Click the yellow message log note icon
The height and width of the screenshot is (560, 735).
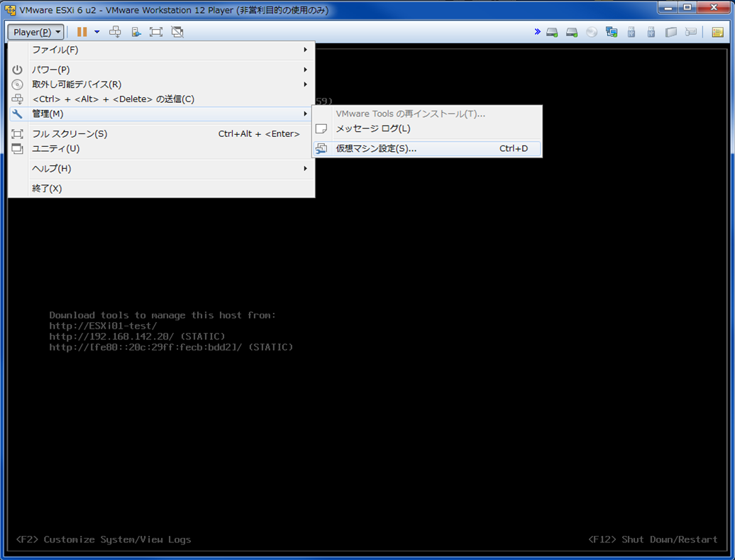click(718, 32)
